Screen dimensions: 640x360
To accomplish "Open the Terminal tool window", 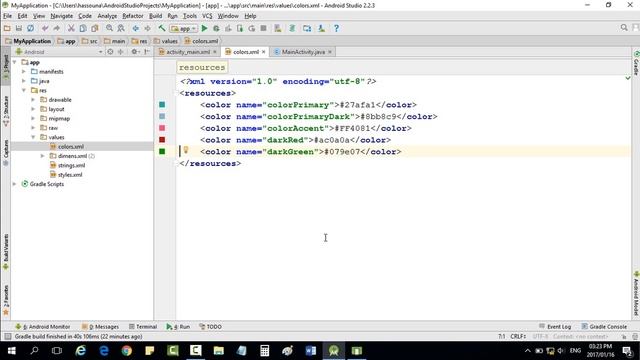I will (143, 327).
